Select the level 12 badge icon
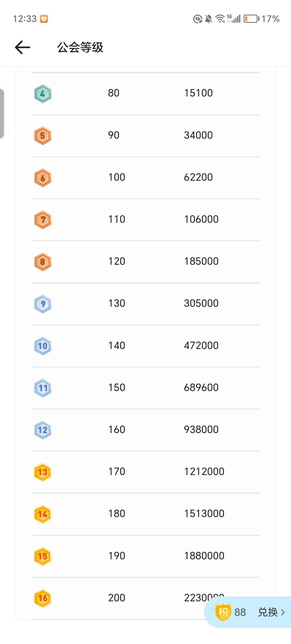The height and width of the screenshot is (644, 291). [43, 430]
